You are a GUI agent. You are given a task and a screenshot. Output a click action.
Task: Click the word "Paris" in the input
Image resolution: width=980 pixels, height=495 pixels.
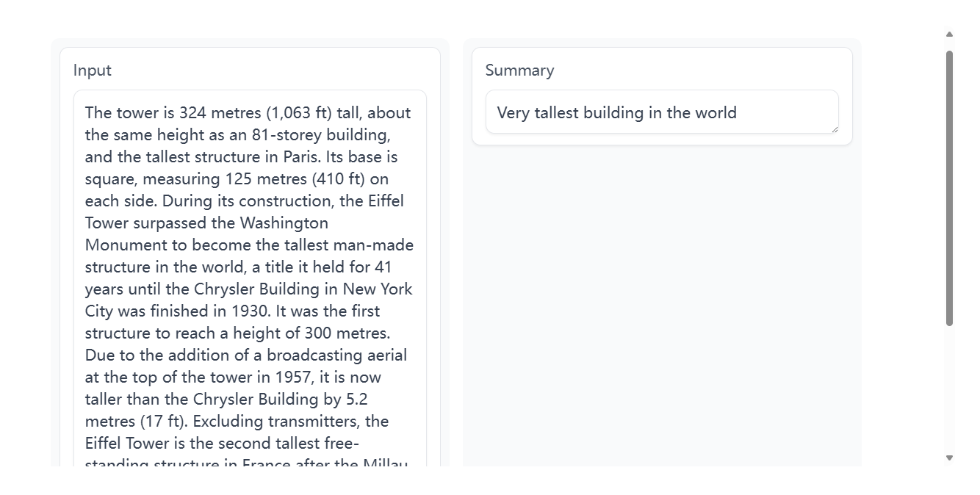[302, 157]
